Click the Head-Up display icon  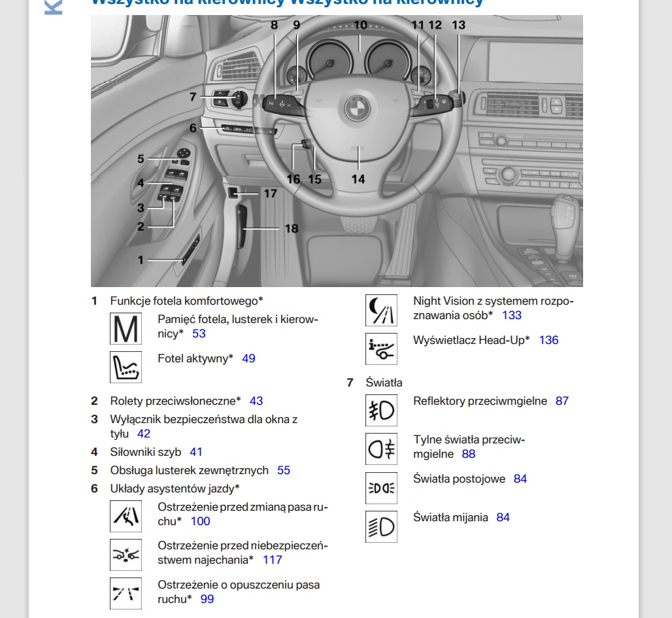coord(381,349)
